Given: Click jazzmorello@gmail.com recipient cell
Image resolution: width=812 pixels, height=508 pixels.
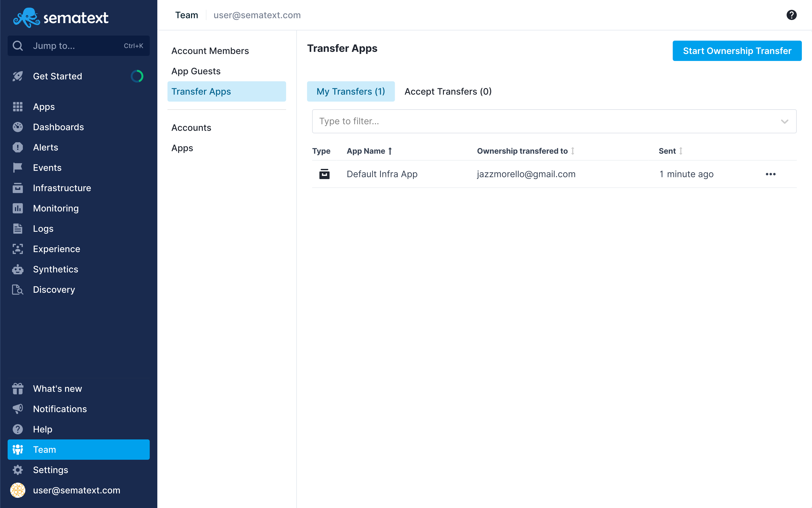Looking at the screenshot, I should tap(526, 174).
